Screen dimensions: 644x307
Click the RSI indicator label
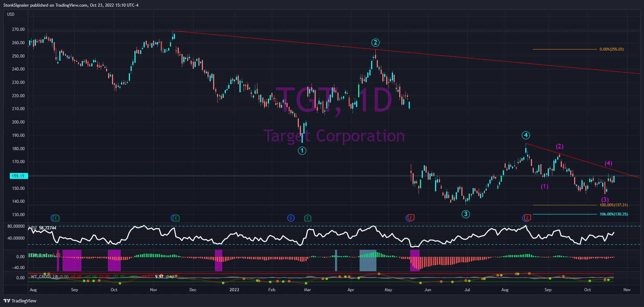(34, 228)
